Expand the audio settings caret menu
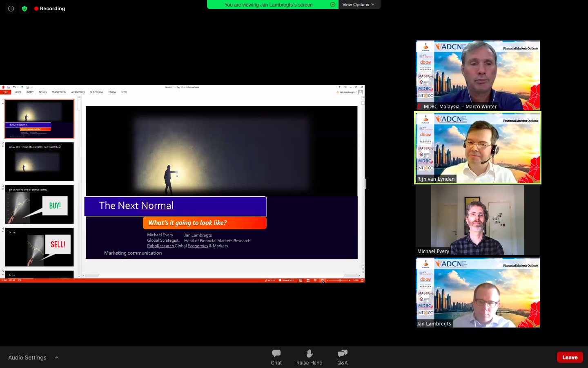588x368 pixels. pos(57,357)
